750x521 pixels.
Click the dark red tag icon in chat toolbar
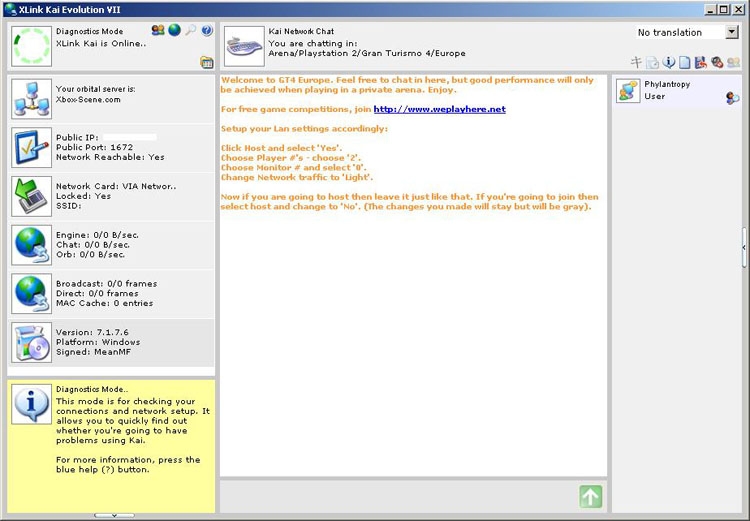[717, 62]
